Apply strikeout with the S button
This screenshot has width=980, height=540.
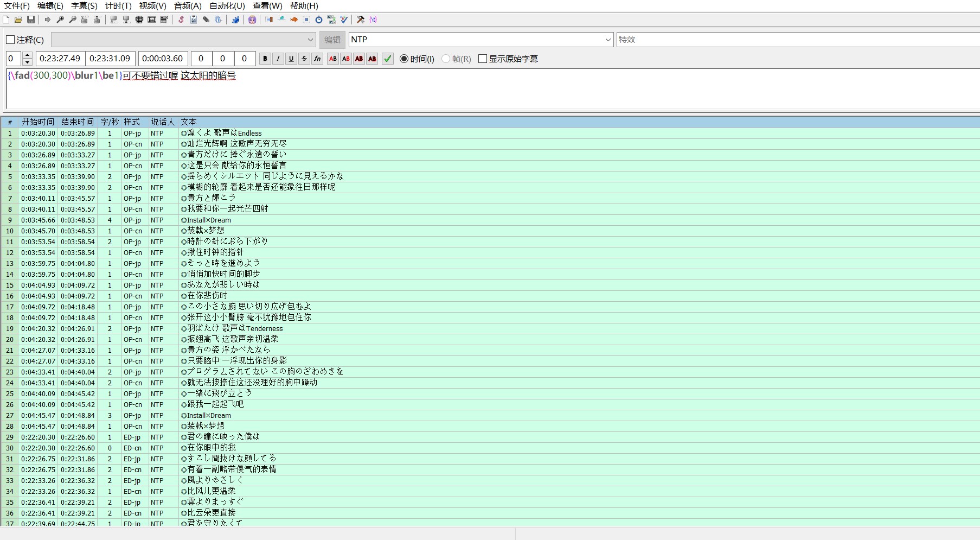[304, 59]
